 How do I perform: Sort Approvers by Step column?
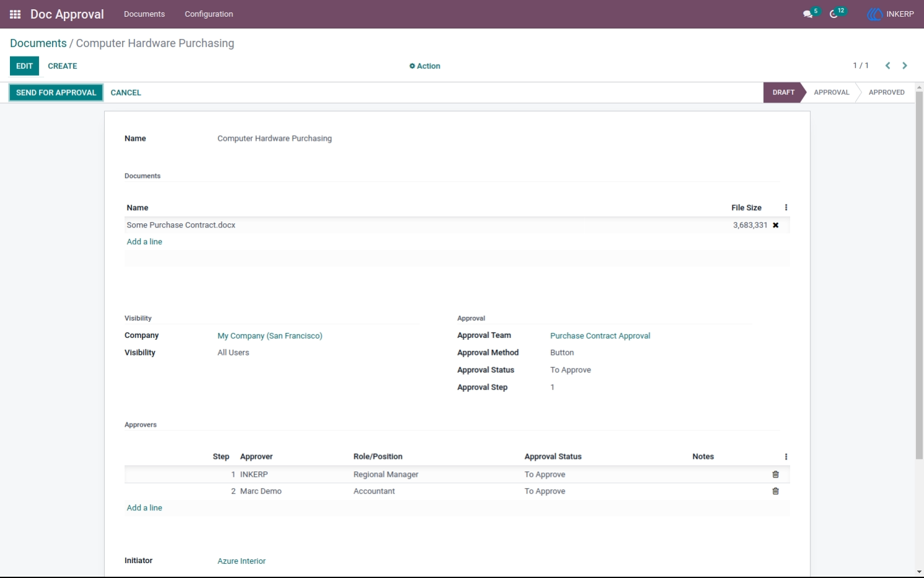point(221,456)
